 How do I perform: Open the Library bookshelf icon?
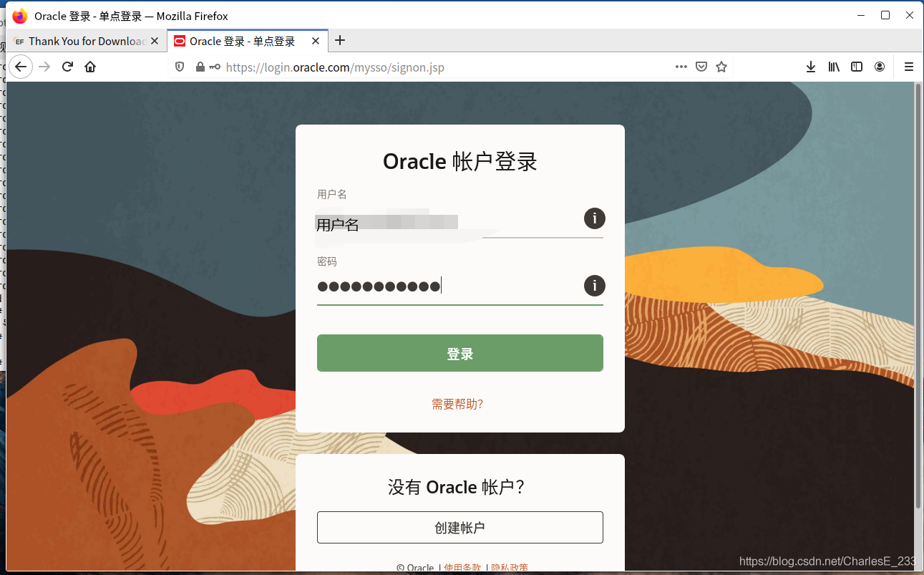pos(834,67)
